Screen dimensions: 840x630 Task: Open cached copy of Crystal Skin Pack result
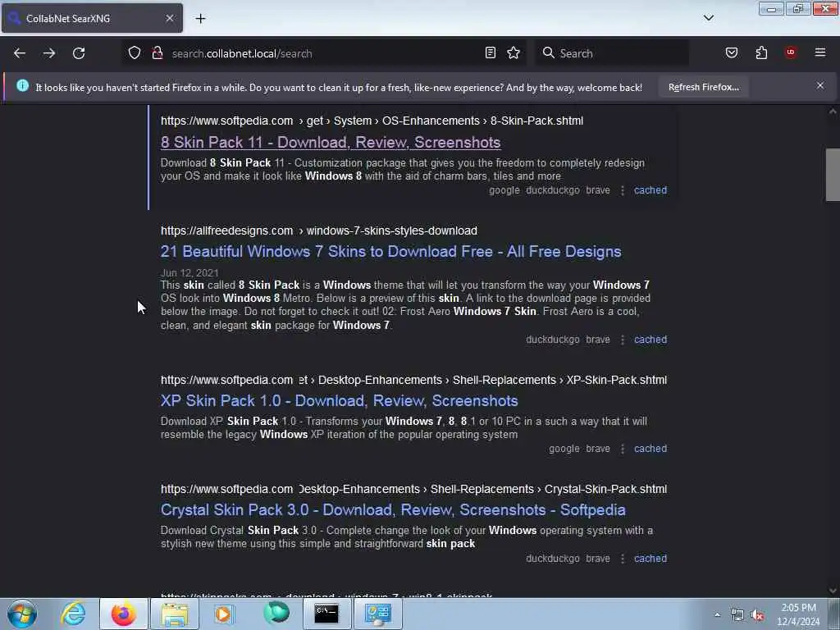point(651,559)
